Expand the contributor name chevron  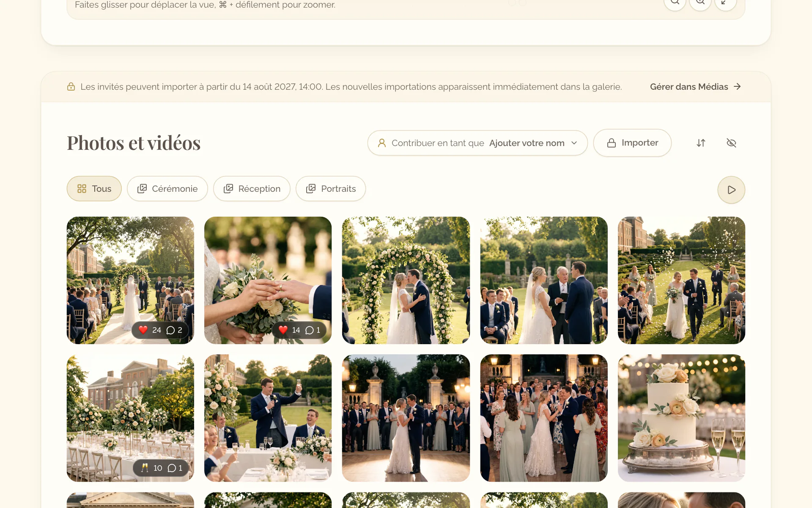[574, 143]
